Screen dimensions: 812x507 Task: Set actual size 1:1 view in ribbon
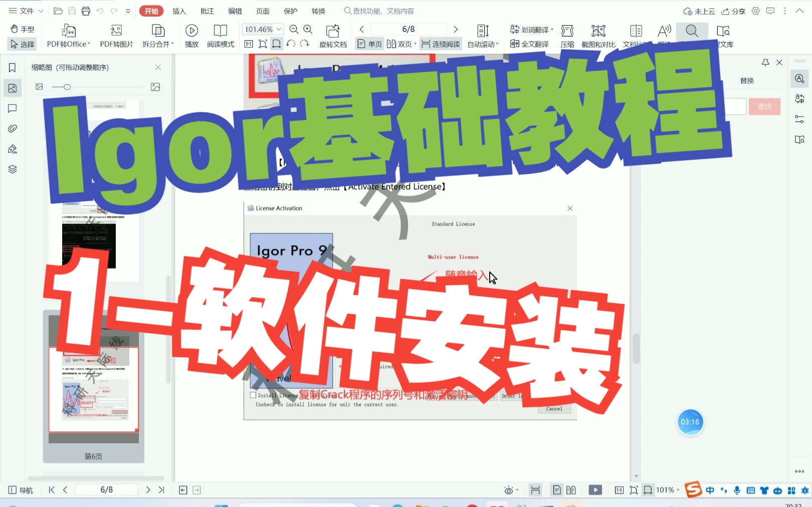pos(249,44)
